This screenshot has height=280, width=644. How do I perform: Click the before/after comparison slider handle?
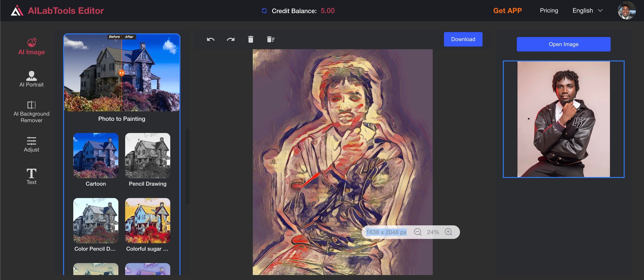coord(122,73)
